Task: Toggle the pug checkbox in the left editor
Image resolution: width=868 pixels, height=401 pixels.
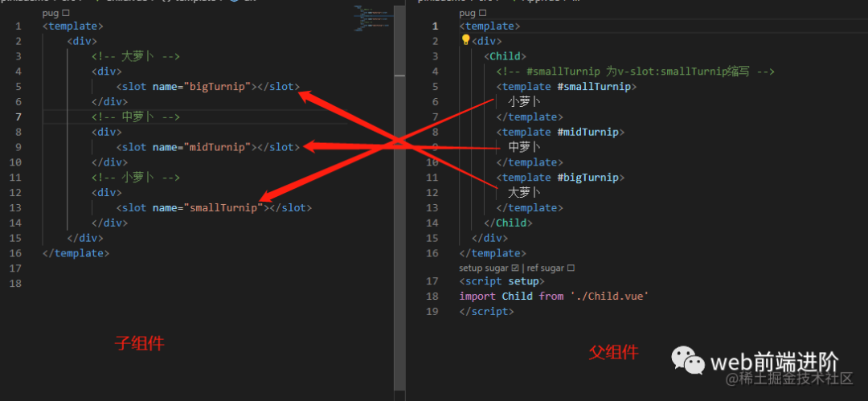Action: pos(67,12)
